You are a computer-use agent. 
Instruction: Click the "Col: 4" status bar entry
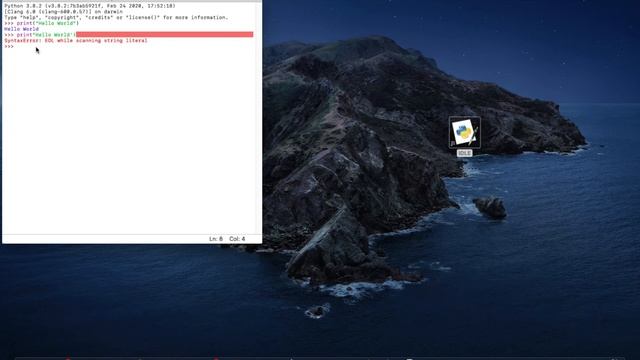click(237, 239)
